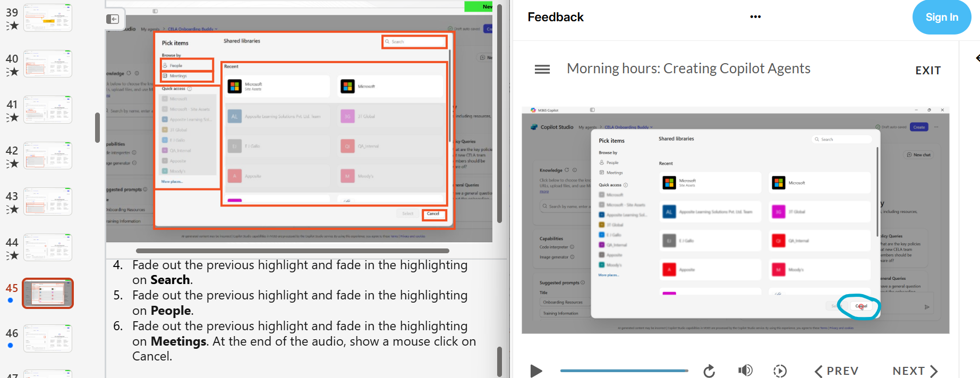Click the QA_Internal tile in the course player
Image resolution: width=980 pixels, height=378 pixels.
[821, 240]
